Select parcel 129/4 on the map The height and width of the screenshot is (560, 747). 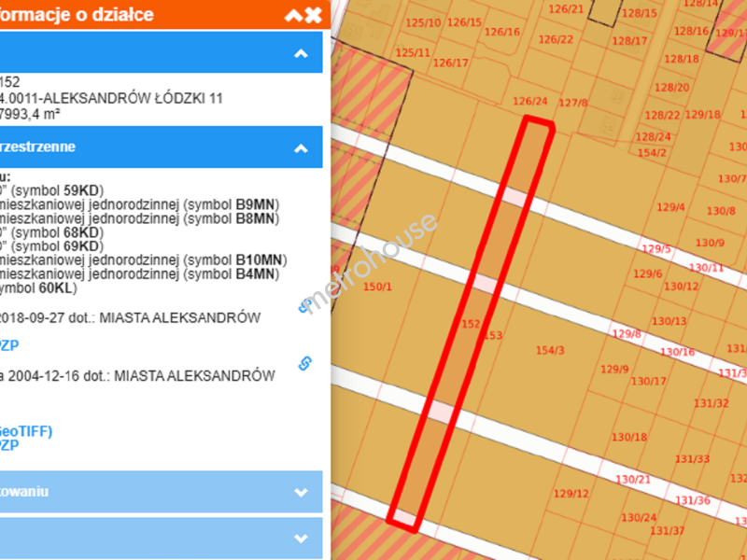[x=670, y=207]
